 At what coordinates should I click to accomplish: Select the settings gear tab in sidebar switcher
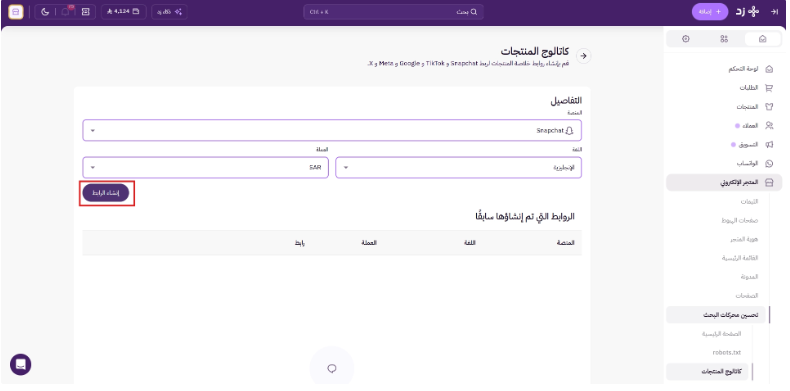pos(686,39)
